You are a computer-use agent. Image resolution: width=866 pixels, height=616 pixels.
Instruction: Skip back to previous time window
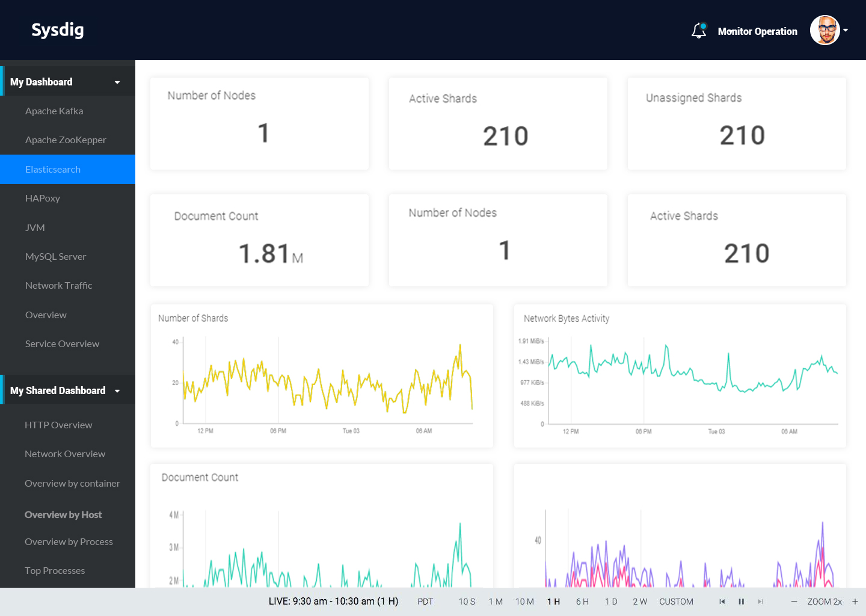pos(722,602)
